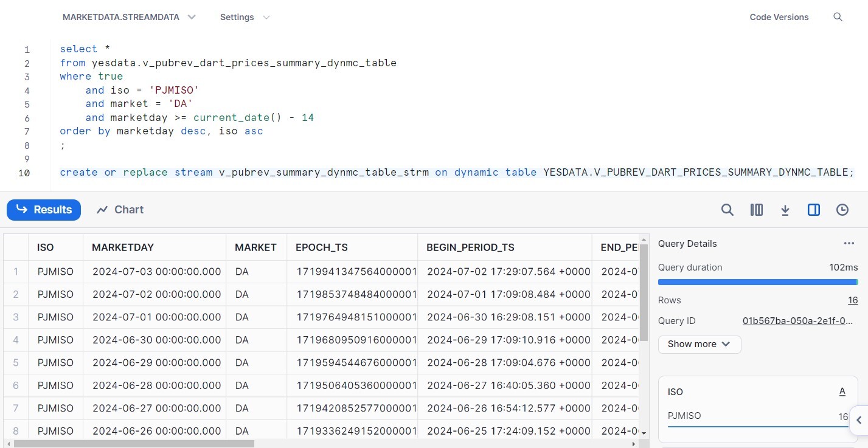Click stream name v_pubrev_summary_dynmc_table_strm in editor

(x=324, y=173)
